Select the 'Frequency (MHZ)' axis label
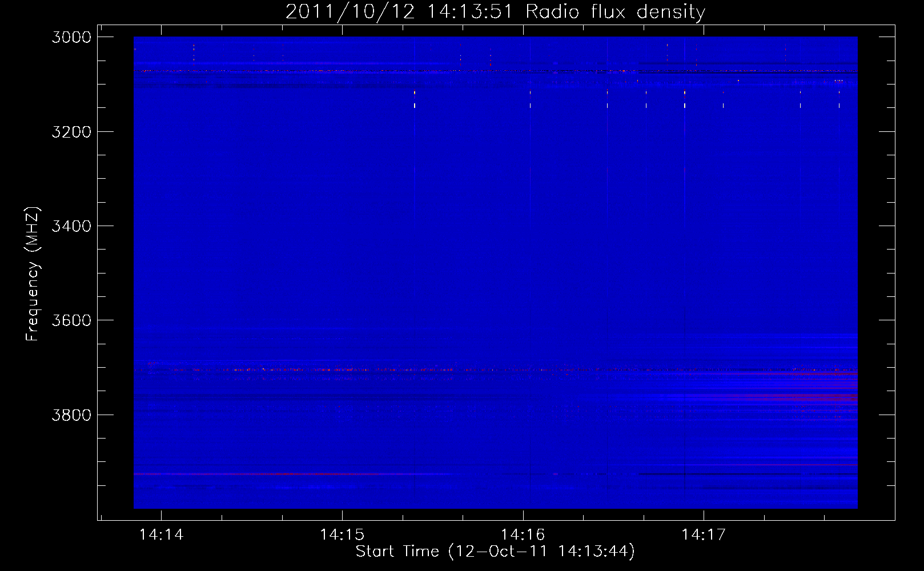 [x=33, y=274]
